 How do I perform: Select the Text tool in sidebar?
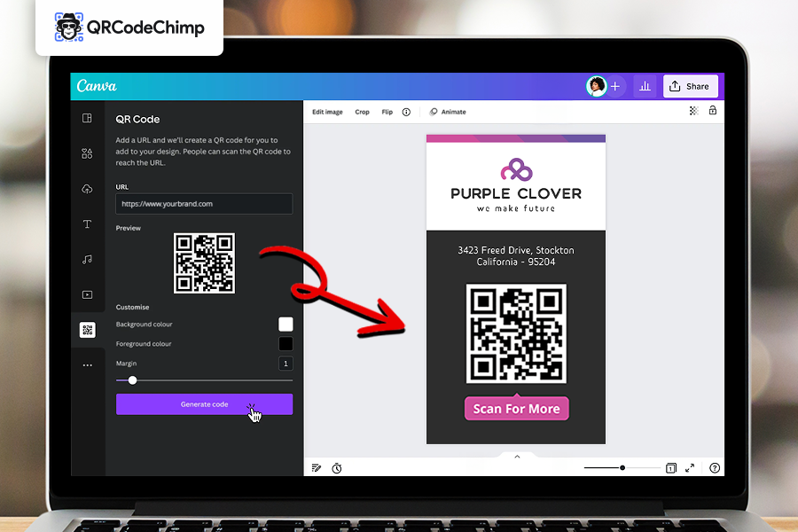point(87,224)
